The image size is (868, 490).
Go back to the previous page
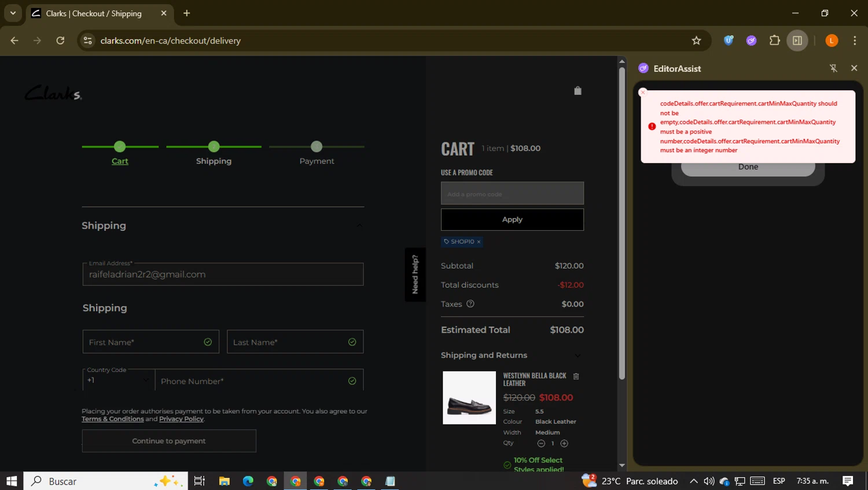tap(14, 40)
